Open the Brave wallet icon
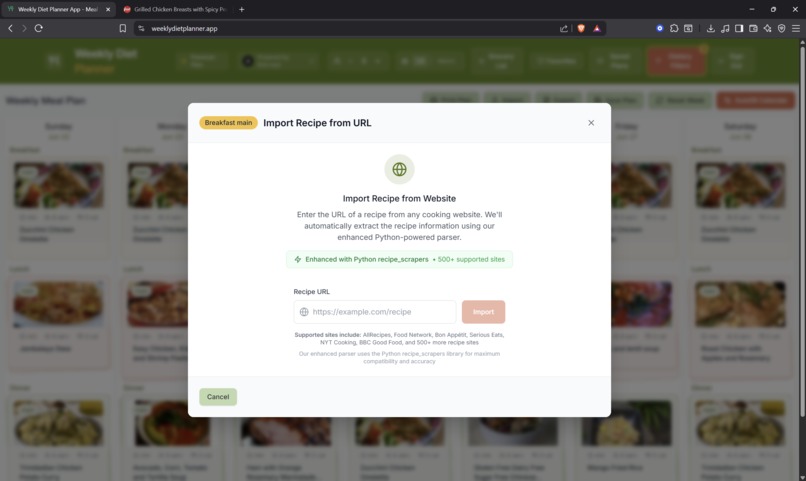Viewport: 806px width, 481px height. pos(753,28)
